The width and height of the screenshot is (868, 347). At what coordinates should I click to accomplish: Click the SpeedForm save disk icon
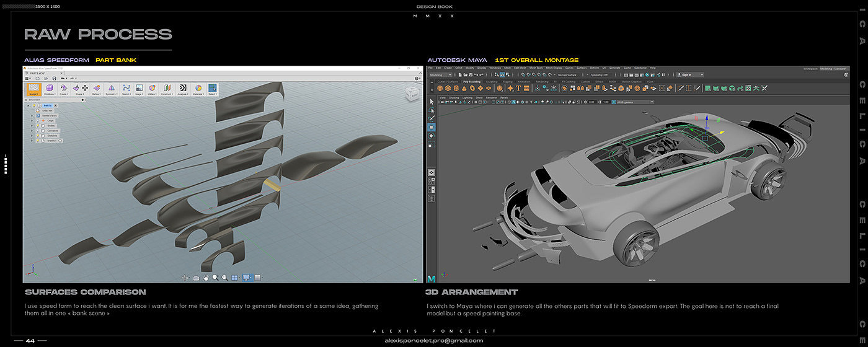55,78
